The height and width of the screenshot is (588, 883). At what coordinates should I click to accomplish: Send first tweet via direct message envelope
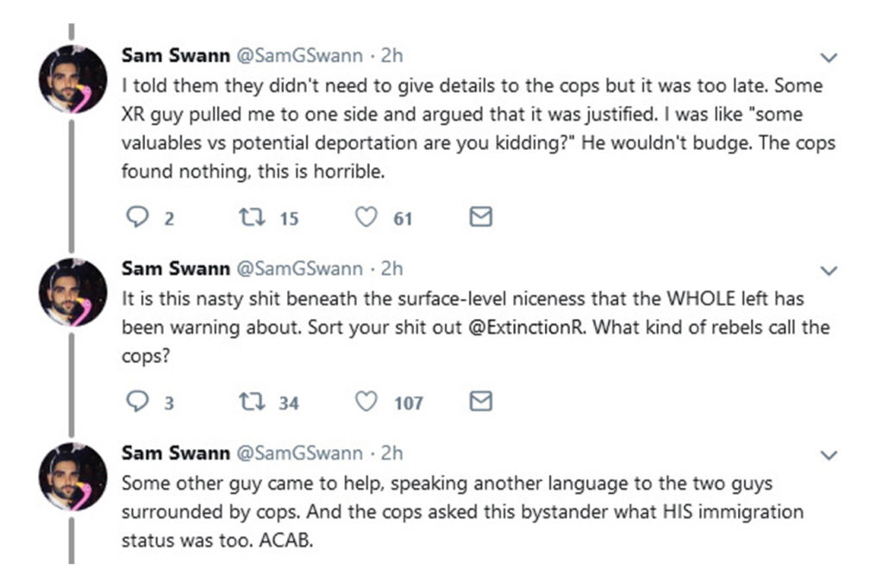coord(480,218)
